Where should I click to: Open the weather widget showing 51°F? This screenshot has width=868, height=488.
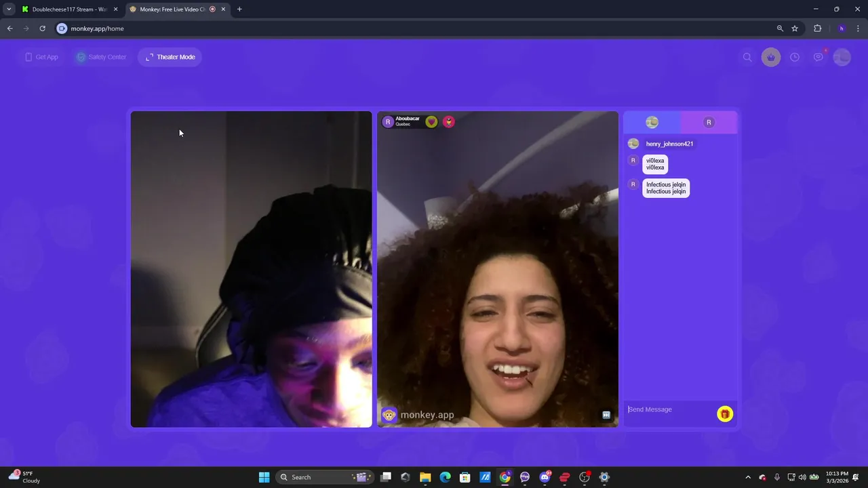pyautogui.click(x=24, y=477)
